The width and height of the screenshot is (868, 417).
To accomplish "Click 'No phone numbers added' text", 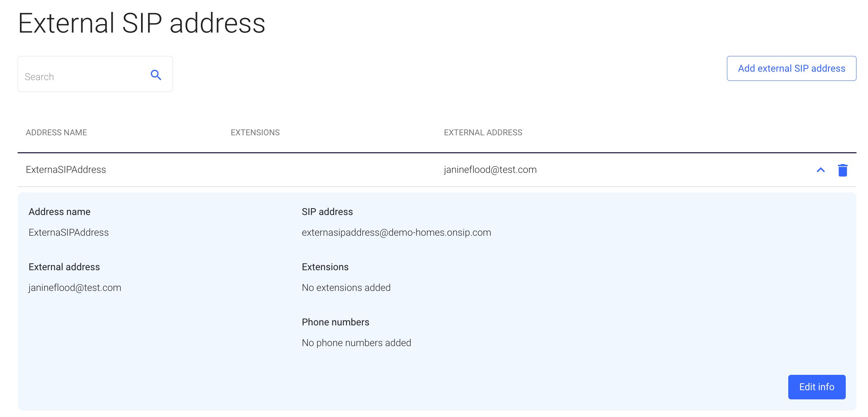I will pos(357,343).
